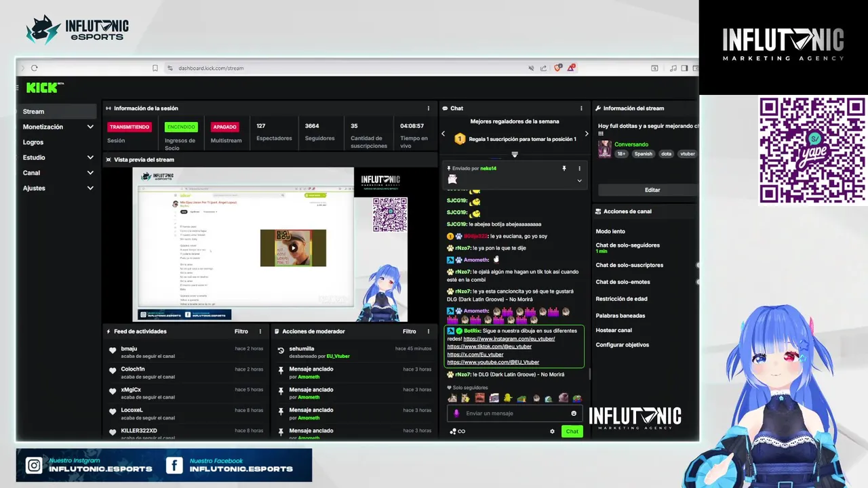Open Logros in the sidebar
Screen dimensions: 868x488
click(x=33, y=142)
